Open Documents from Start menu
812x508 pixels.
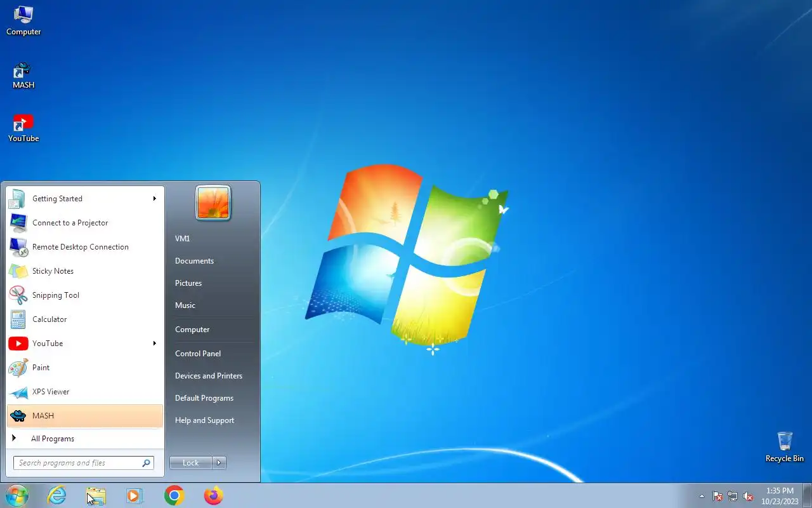[194, 261]
